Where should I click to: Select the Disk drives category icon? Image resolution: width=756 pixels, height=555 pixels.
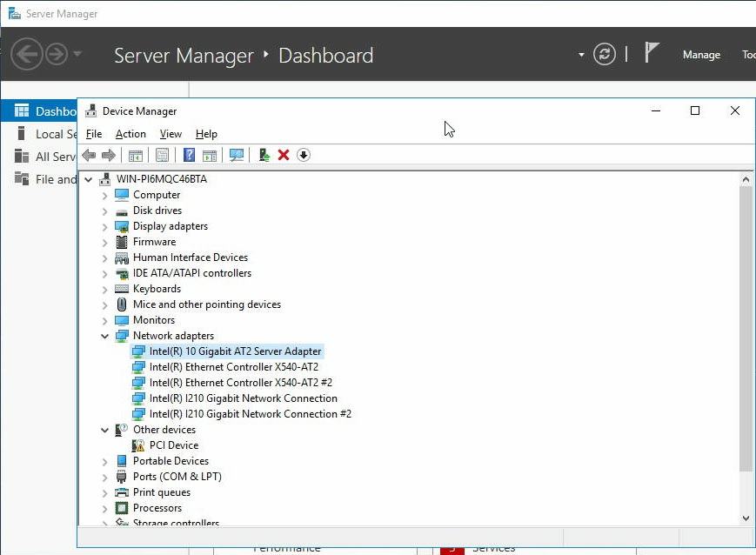point(122,211)
